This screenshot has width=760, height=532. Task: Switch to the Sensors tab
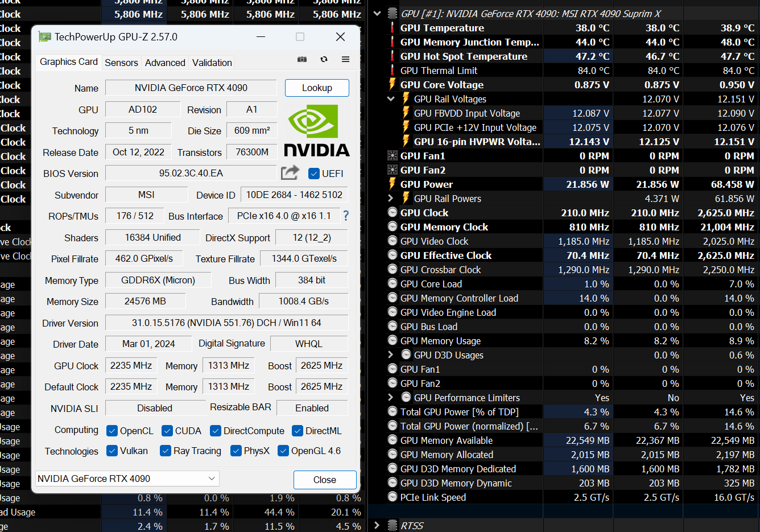point(121,63)
